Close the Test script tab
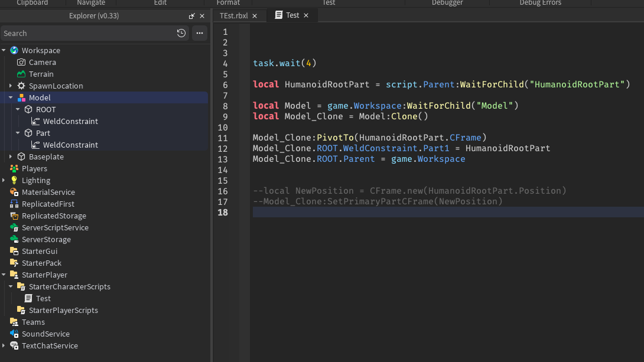 point(307,15)
